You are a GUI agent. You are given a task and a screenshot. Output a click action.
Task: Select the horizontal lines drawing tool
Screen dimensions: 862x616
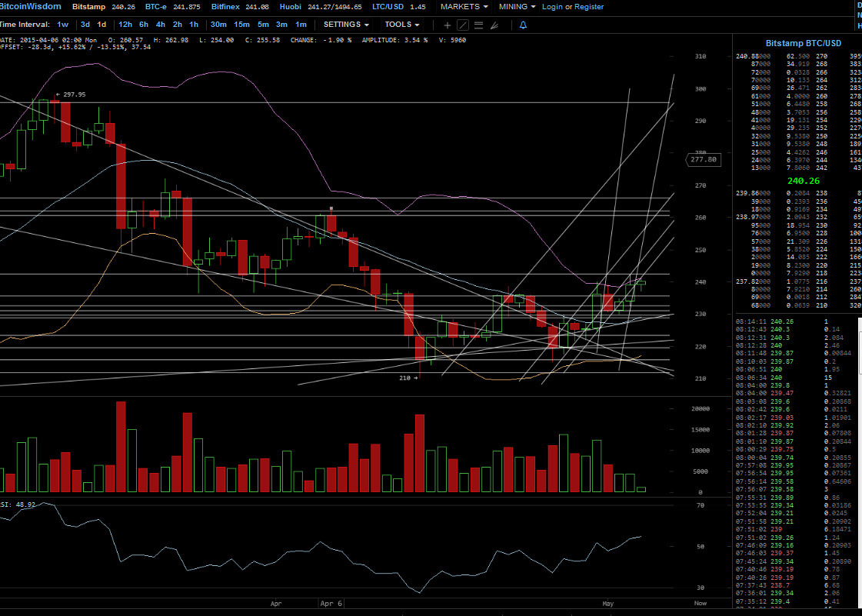click(479, 25)
